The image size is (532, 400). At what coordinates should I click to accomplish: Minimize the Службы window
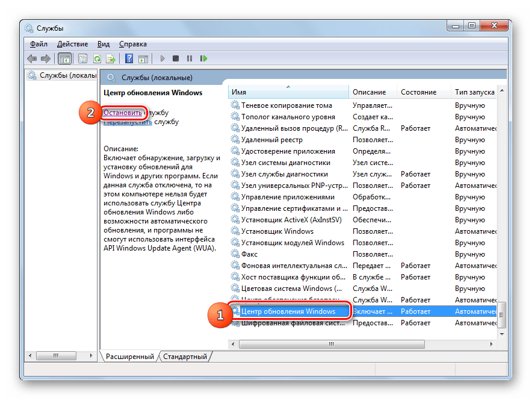tap(456, 25)
